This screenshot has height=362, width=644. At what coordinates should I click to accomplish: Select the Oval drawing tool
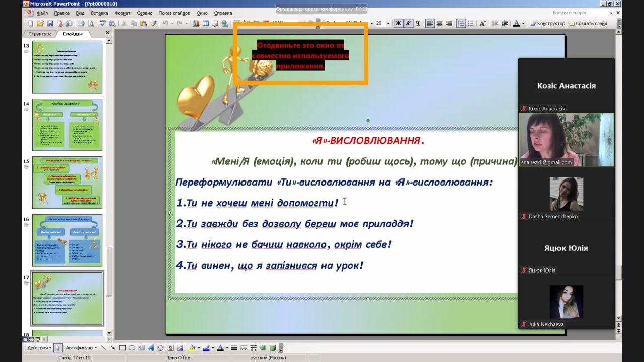tap(132, 347)
